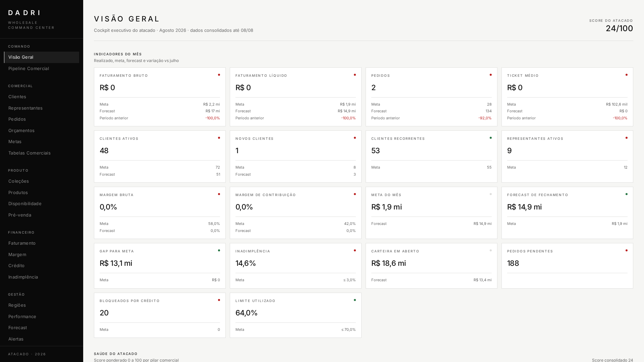Click Gap para Meta green status dot

[219, 250]
